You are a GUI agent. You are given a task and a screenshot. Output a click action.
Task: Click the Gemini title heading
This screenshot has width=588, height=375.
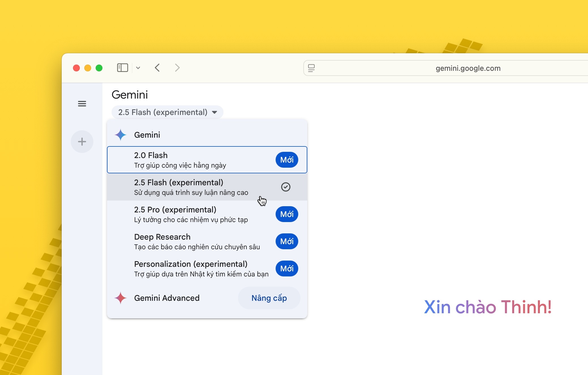(130, 95)
